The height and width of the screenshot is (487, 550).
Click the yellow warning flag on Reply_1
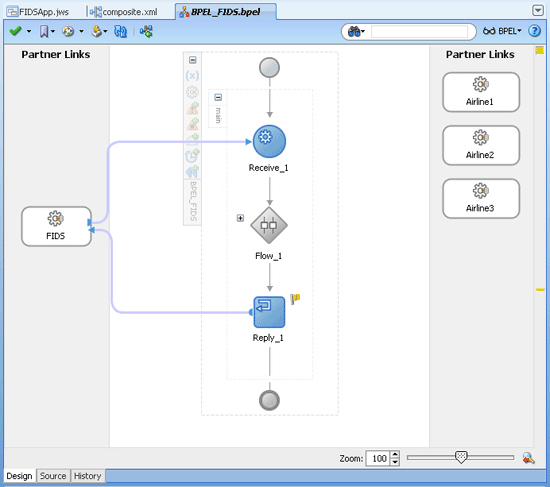295,299
